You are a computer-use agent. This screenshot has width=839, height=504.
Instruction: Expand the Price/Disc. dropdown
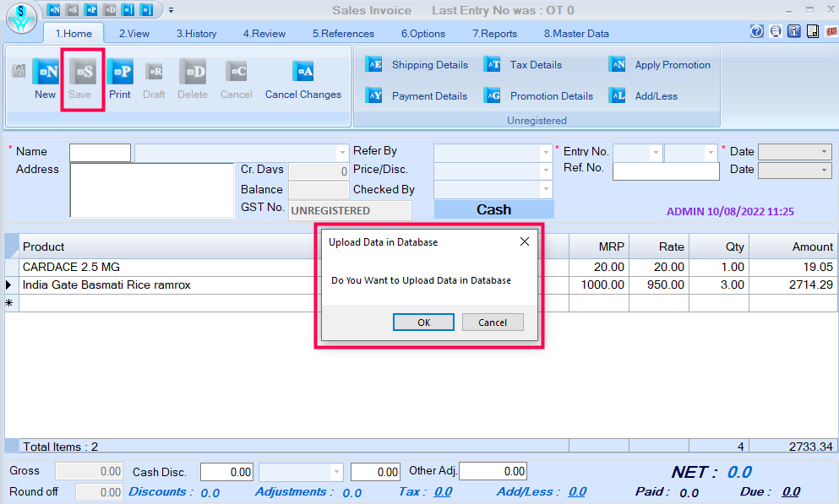546,171
